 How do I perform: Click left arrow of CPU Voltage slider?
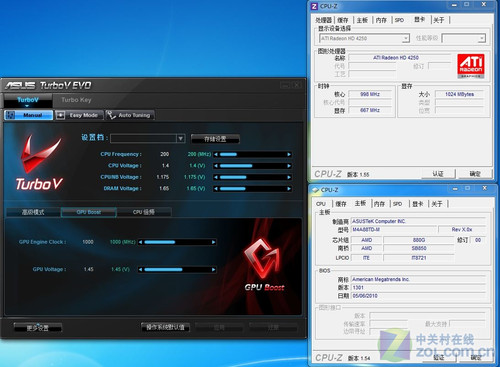[x=216, y=166]
